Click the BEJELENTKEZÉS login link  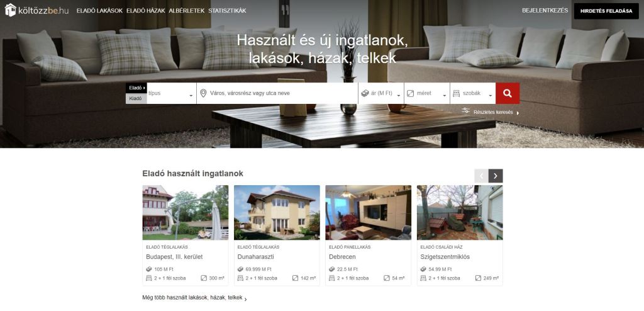pos(545,11)
